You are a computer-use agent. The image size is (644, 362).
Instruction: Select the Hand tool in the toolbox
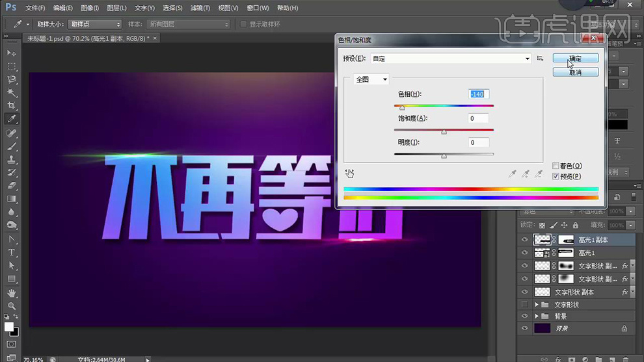(12, 293)
